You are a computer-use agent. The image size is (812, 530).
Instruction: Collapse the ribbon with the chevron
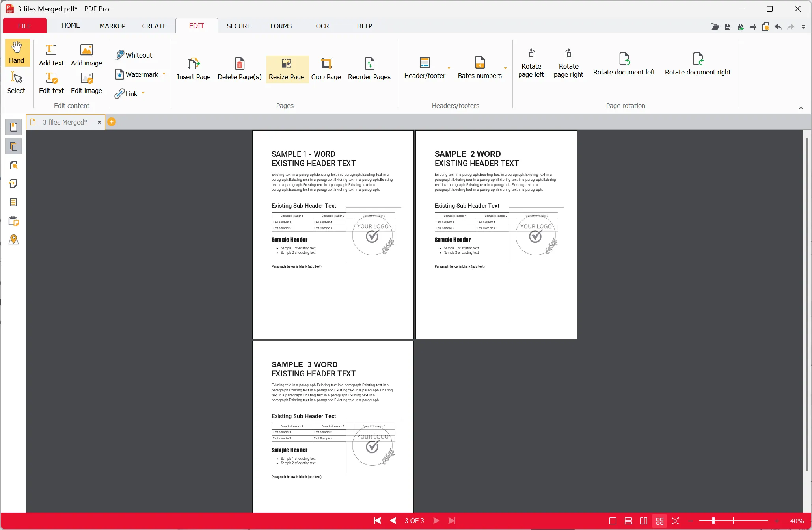[801, 108]
